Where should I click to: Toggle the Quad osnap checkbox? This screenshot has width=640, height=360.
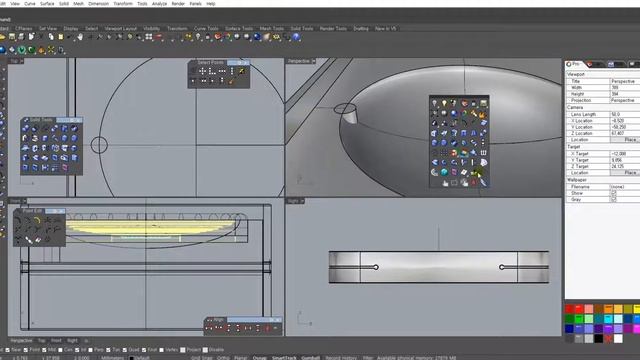[x=125, y=350]
